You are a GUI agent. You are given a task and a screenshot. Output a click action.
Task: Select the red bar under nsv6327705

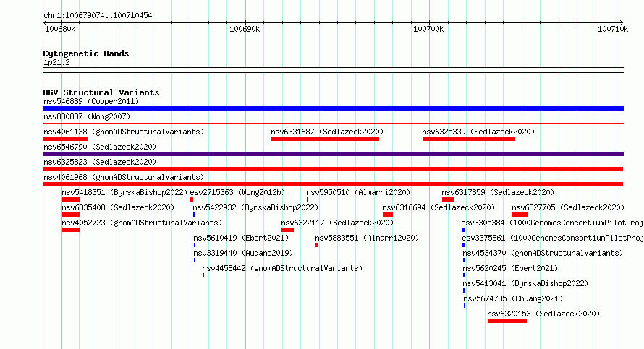click(x=520, y=215)
